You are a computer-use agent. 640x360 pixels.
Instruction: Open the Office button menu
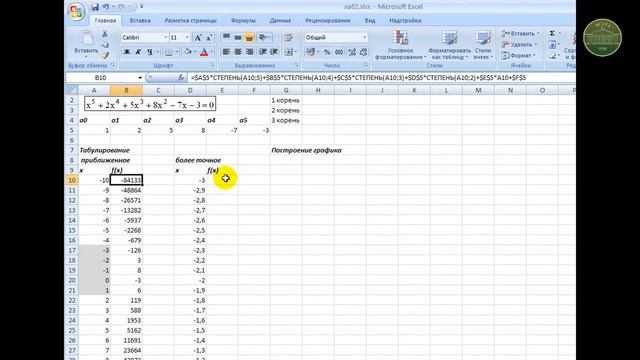[x=76, y=11]
